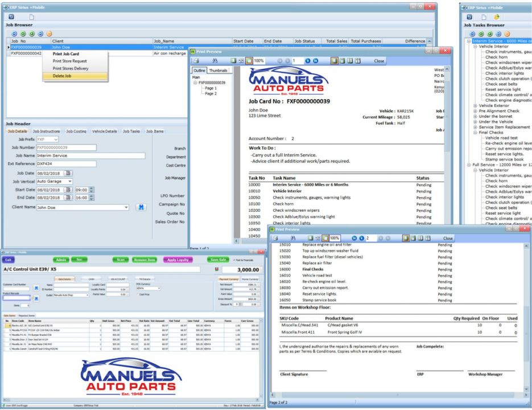Open the Job Prefix dropdown

click(56, 140)
